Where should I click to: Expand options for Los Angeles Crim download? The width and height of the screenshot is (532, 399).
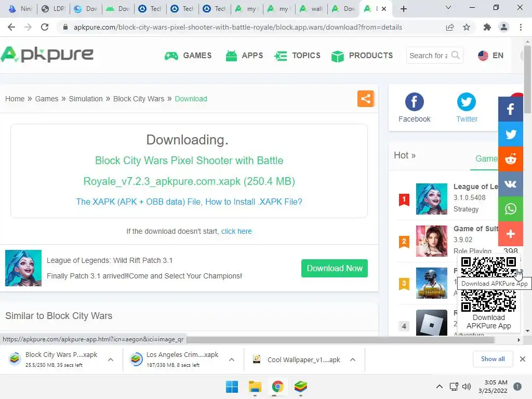232,360
